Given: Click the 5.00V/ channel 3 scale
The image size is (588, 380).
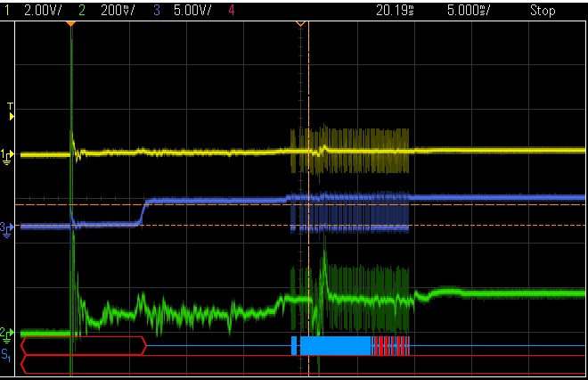Looking at the screenshot, I should coord(192,10).
